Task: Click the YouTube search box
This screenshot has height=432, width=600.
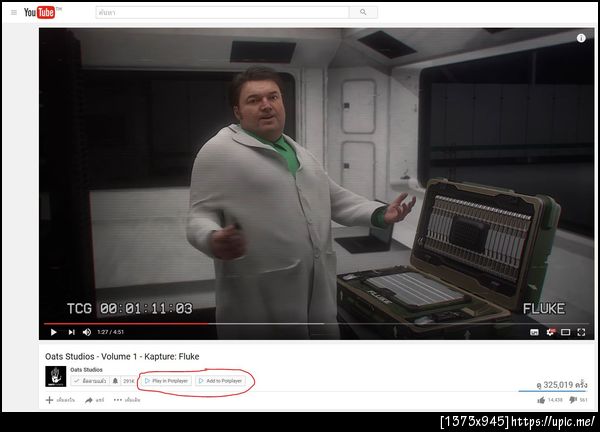Action: pyautogui.click(x=222, y=12)
